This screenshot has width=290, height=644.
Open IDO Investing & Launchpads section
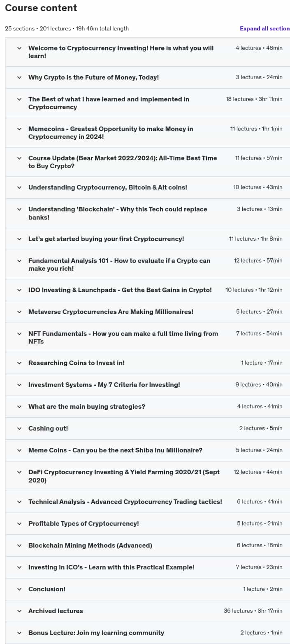[x=120, y=290]
